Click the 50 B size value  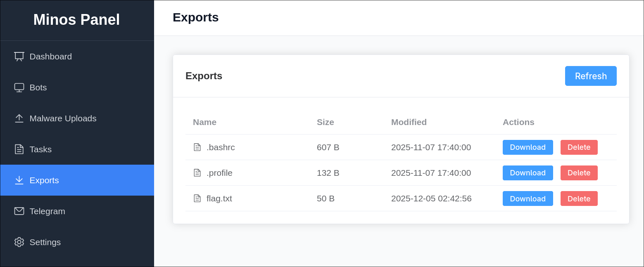(x=326, y=198)
